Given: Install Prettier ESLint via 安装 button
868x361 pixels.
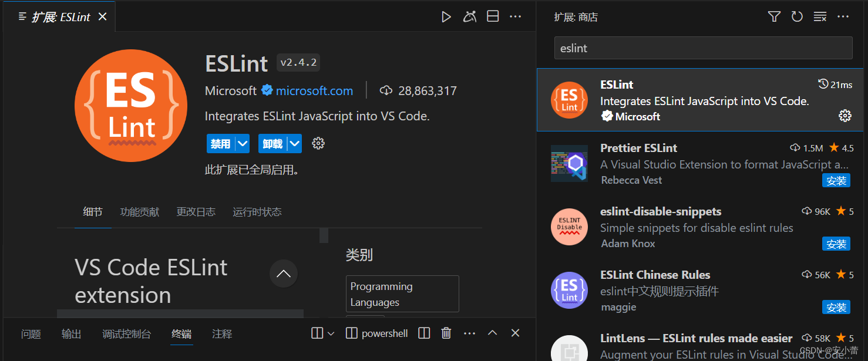Looking at the screenshot, I should coord(836,180).
